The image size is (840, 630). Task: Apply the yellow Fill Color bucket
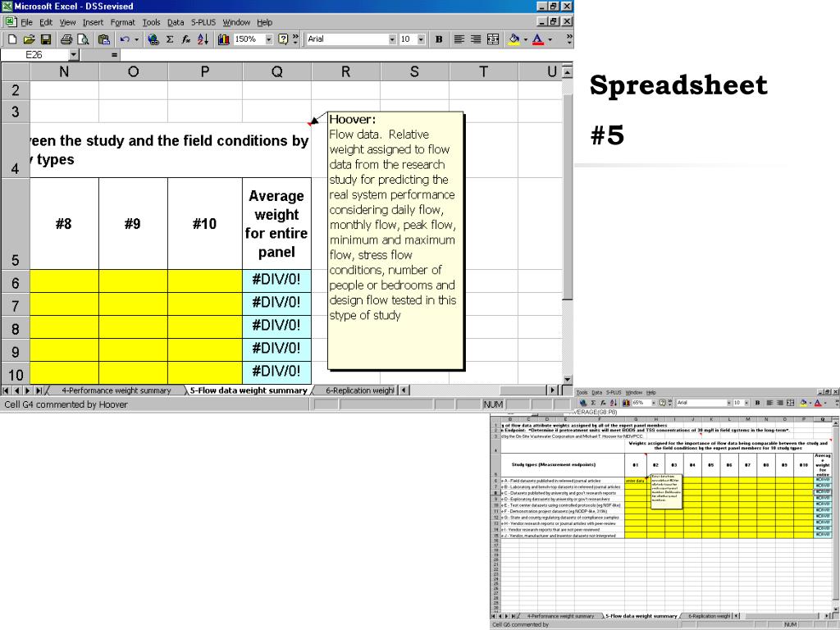point(514,39)
